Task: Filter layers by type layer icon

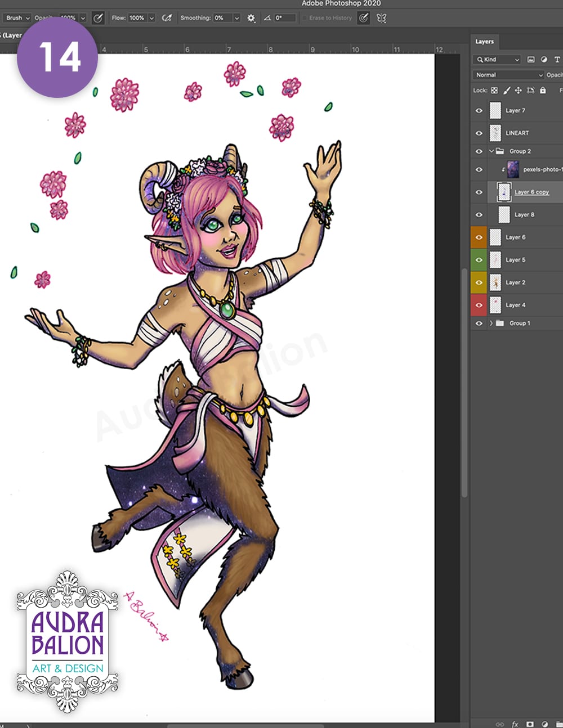Action: (557, 59)
